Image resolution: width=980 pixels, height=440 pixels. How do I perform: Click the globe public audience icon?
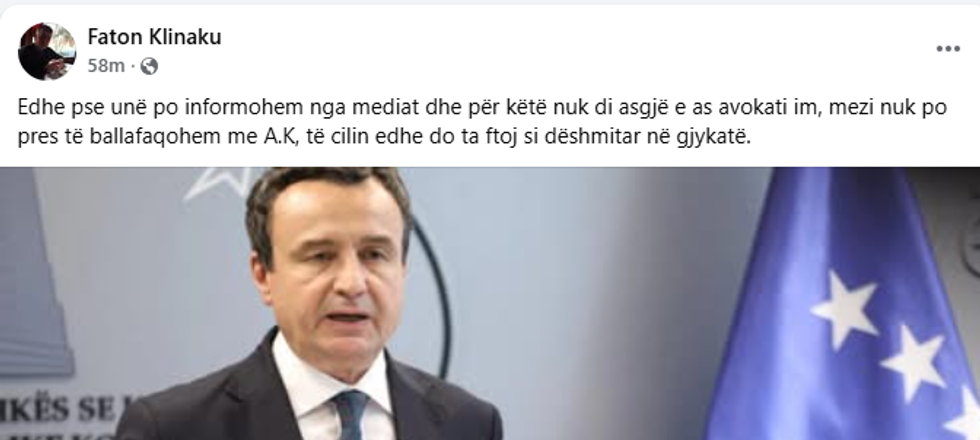pyautogui.click(x=149, y=66)
